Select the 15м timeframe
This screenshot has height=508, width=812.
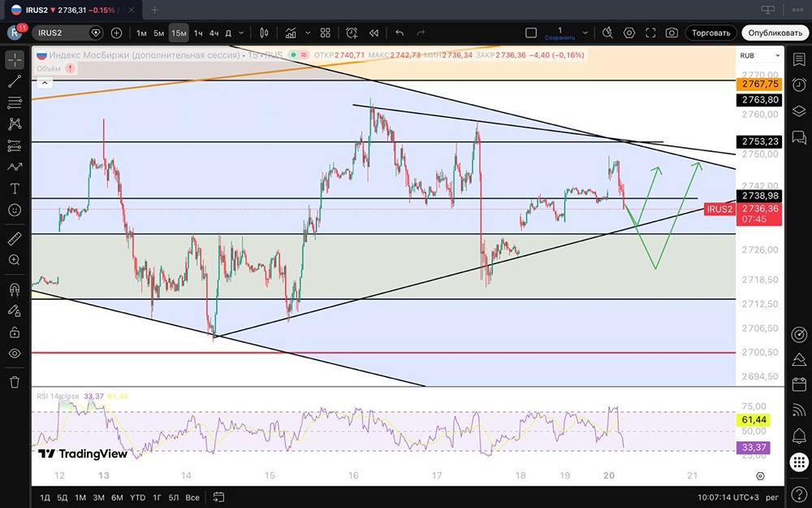(179, 33)
